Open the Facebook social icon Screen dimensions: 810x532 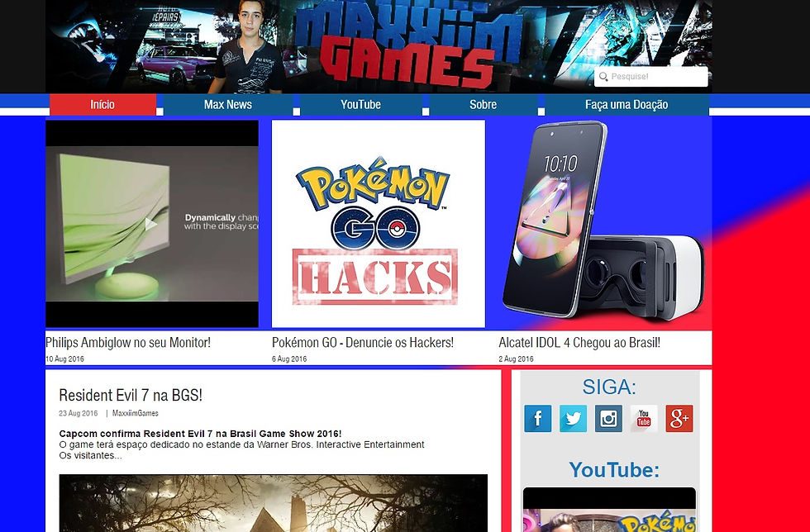coord(538,418)
